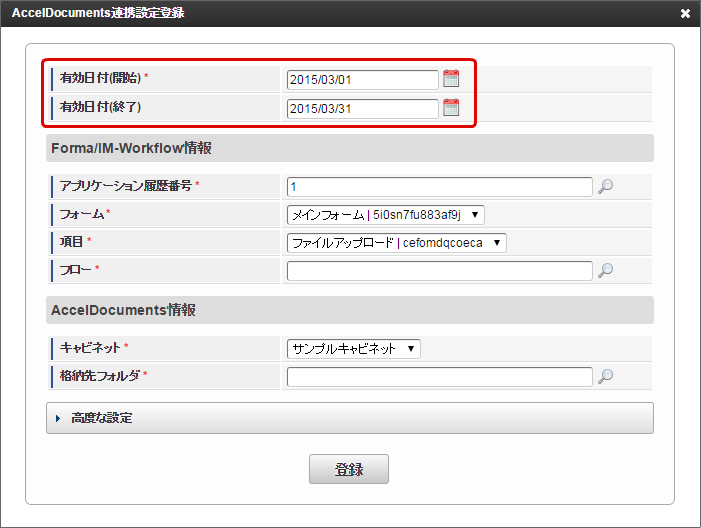Viewport: 701px width, 528px height.
Task: Click the アプリケーション履歴番号 label
Action: (126, 186)
